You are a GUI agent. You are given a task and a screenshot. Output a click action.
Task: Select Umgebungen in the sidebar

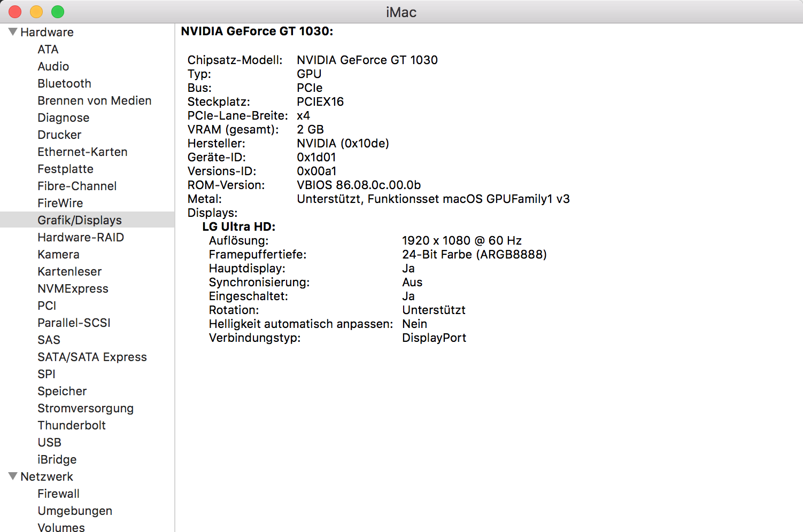point(75,511)
